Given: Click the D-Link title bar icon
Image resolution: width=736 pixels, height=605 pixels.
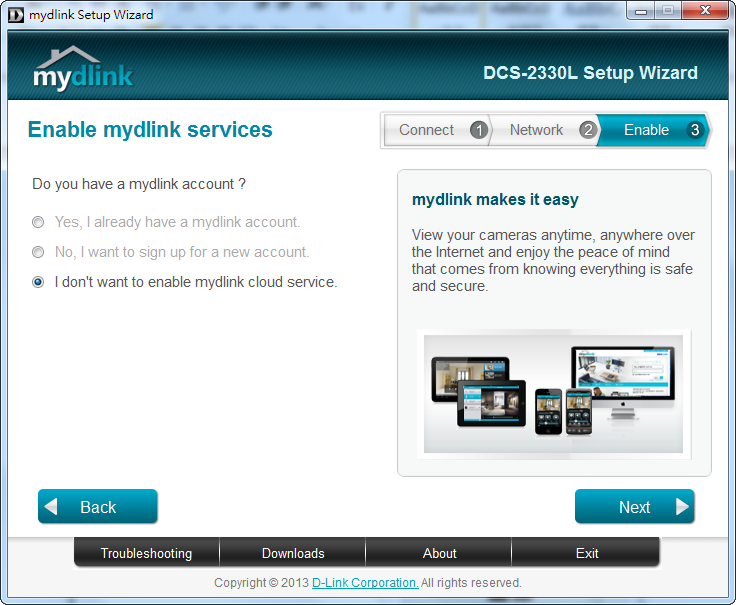Looking at the screenshot, I should [15, 14].
